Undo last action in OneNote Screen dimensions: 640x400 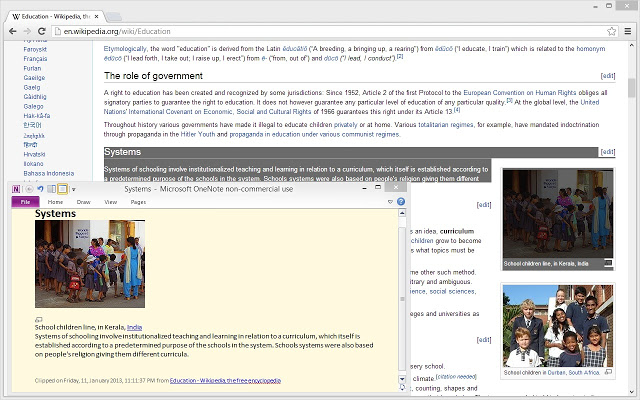click(x=40, y=189)
